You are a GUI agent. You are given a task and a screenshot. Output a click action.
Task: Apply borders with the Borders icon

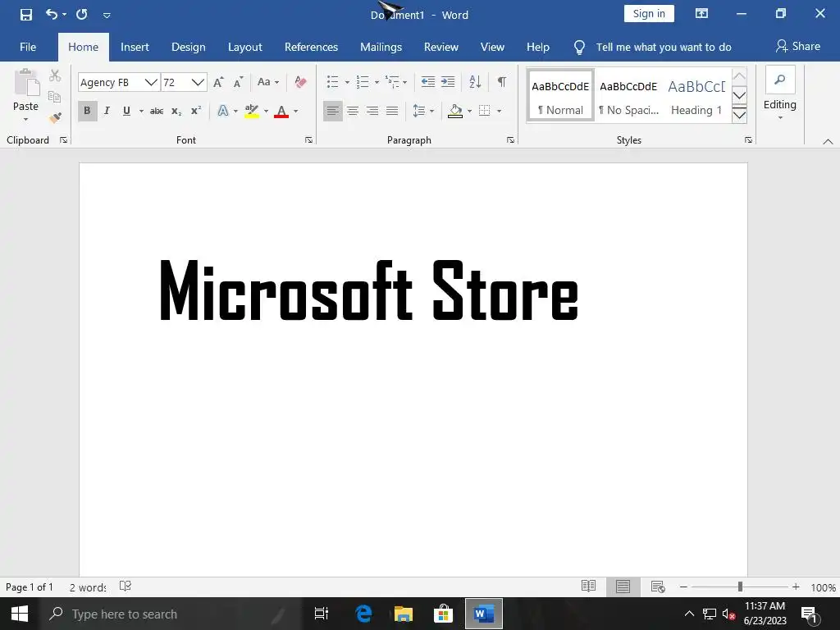[x=484, y=111]
